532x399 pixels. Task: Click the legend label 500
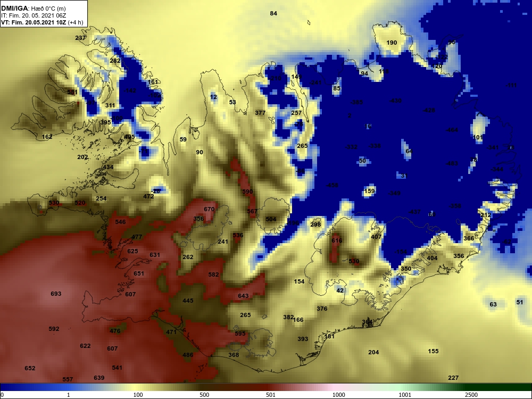tap(204, 395)
